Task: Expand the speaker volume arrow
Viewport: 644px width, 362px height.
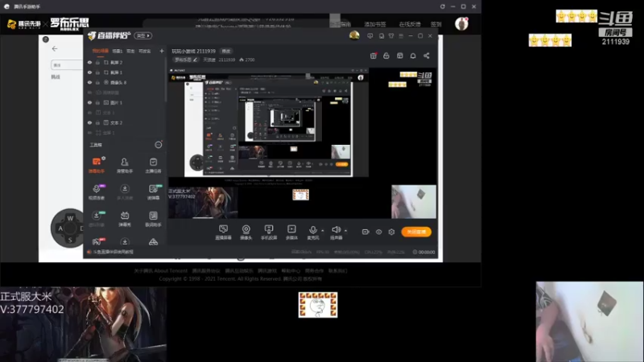Action: click(345, 230)
